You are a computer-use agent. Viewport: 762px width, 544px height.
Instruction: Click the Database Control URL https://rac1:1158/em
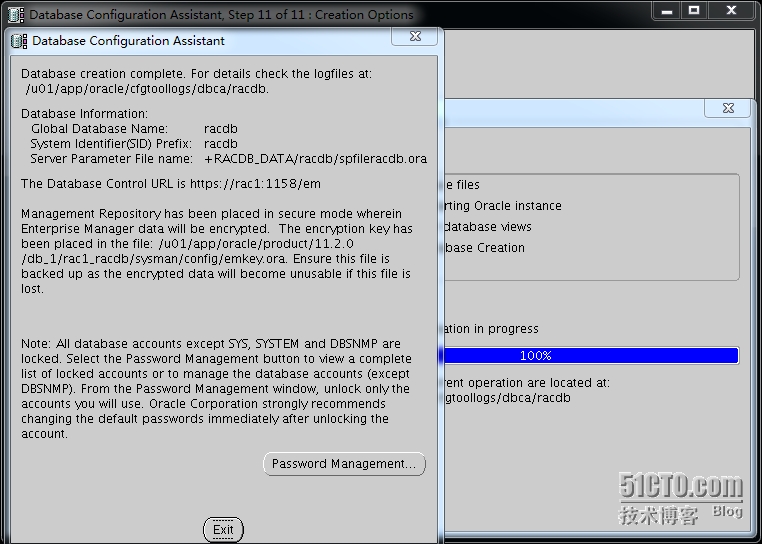(255, 184)
